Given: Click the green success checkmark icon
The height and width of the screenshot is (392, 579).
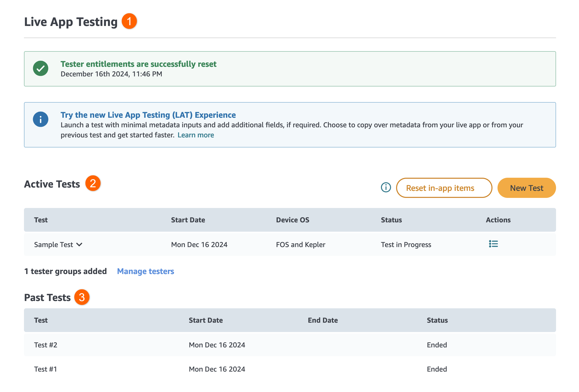Looking at the screenshot, I should click(x=41, y=68).
